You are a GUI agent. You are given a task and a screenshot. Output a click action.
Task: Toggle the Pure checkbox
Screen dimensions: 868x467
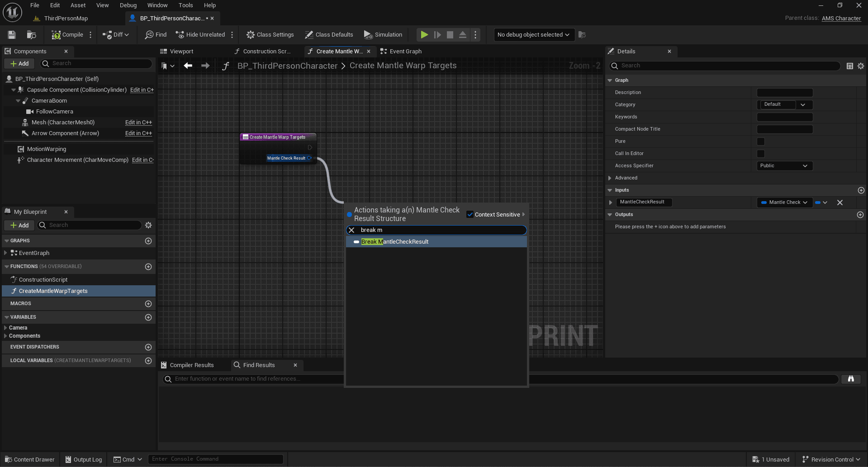(760, 142)
